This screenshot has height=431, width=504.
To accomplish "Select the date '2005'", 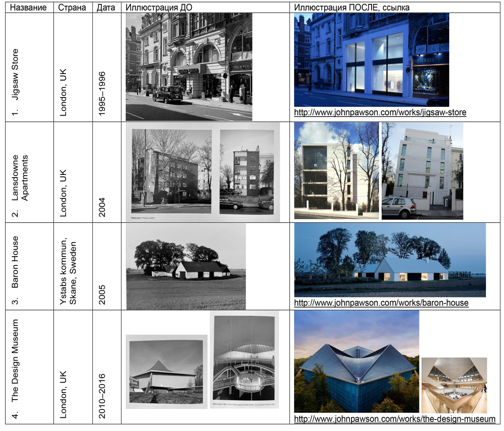I will click(x=102, y=295).
